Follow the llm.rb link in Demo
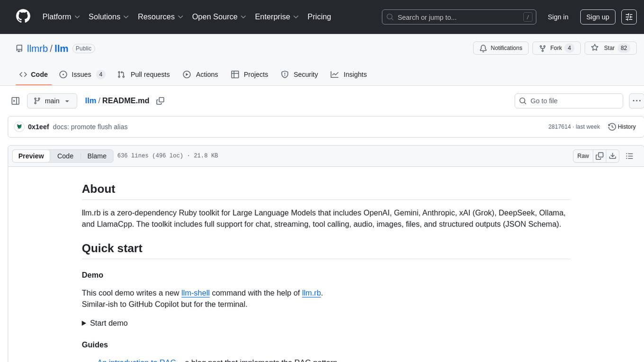This screenshot has width=644, height=362. coord(312,293)
